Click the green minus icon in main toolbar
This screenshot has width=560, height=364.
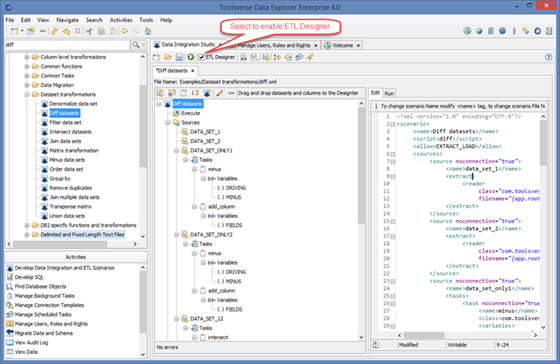42,31
